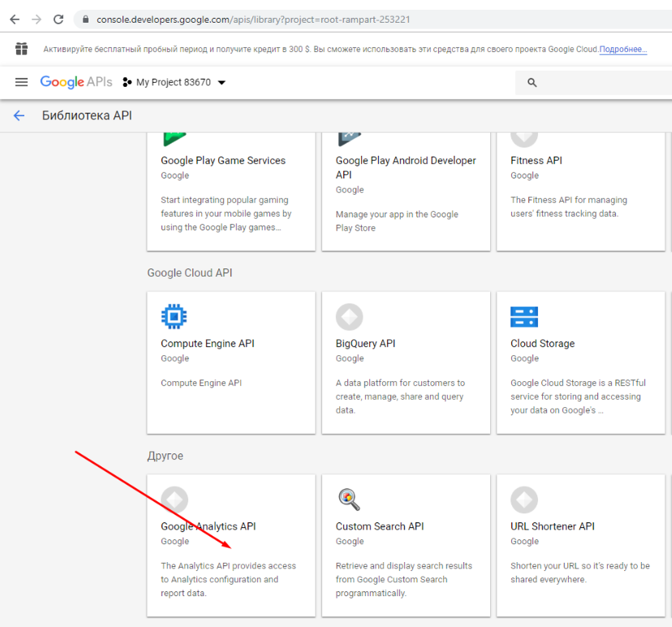Click the Google APIs logo
The width and height of the screenshot is (672, 627).
click(x=76, y=82)
